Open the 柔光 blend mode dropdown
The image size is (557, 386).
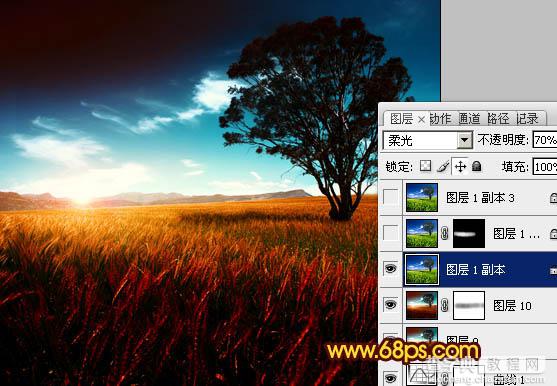464,140
